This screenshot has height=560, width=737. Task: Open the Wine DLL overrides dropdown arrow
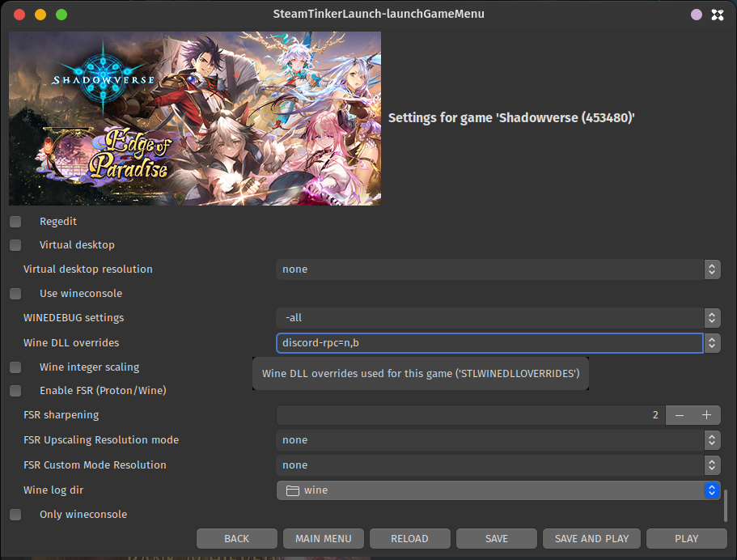(712, 343)
